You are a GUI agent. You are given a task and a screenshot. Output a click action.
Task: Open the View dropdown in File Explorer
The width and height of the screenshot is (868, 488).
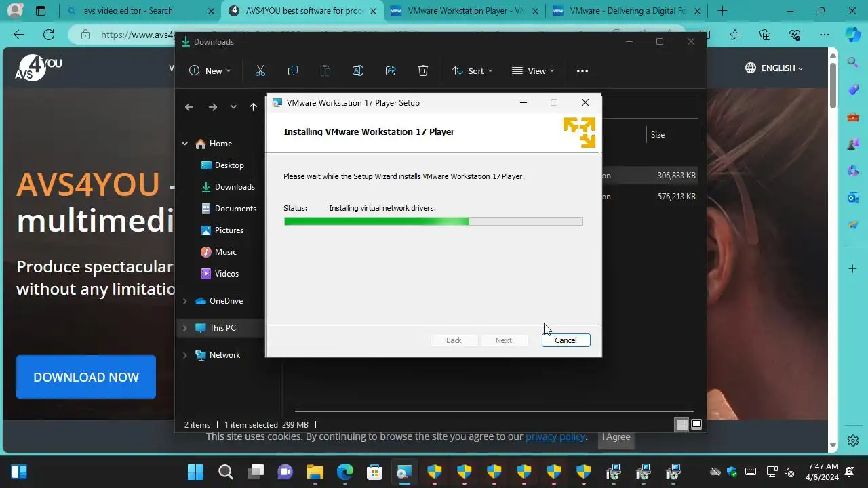(x=533, y=70)
